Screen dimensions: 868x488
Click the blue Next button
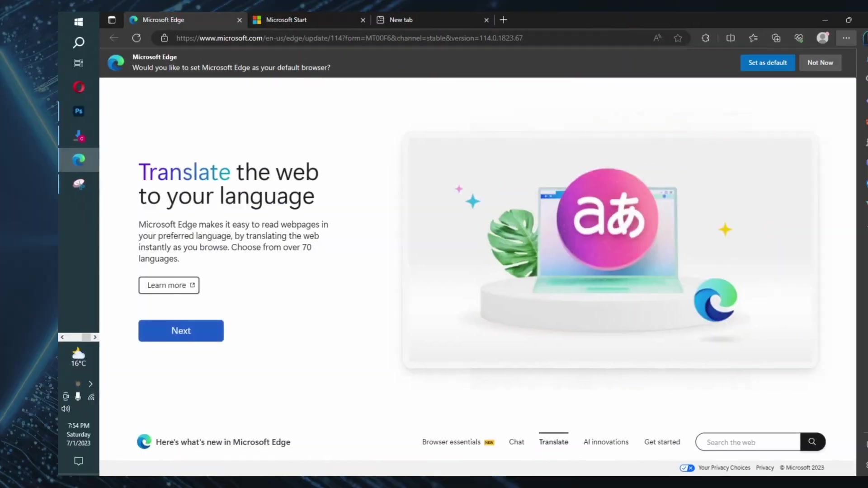[x=181, y=331]
